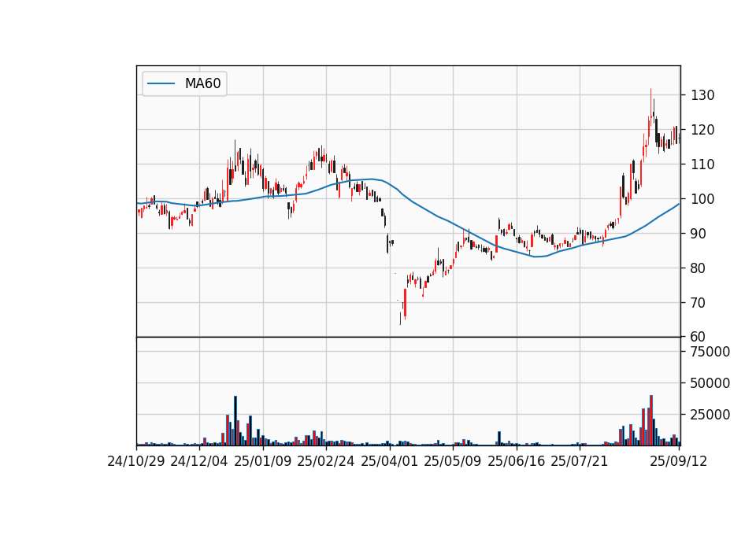The width and height of the screenshot is (756, 543).
Task: Click the 60 price axis label
Action: click(x=699, y=337)
